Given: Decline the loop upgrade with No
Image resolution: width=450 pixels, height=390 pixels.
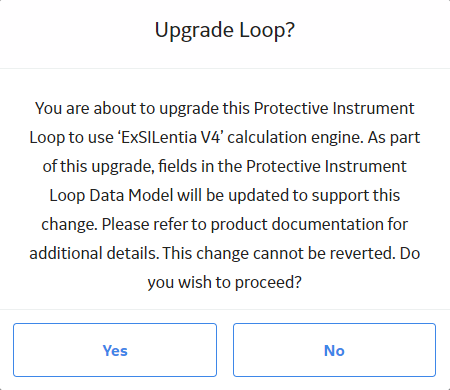Looking at the screenshot, I should point(334,350).
